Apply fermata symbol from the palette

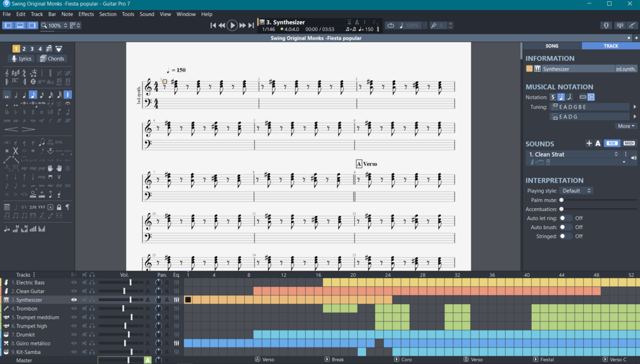tap(68, 104)
